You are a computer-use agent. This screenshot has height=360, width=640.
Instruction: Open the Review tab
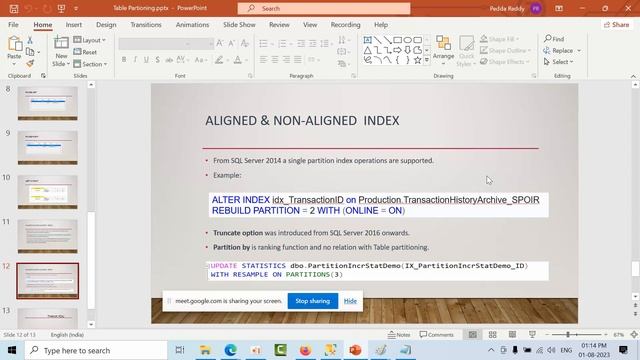pyautogui.click(x=279, y=24)
